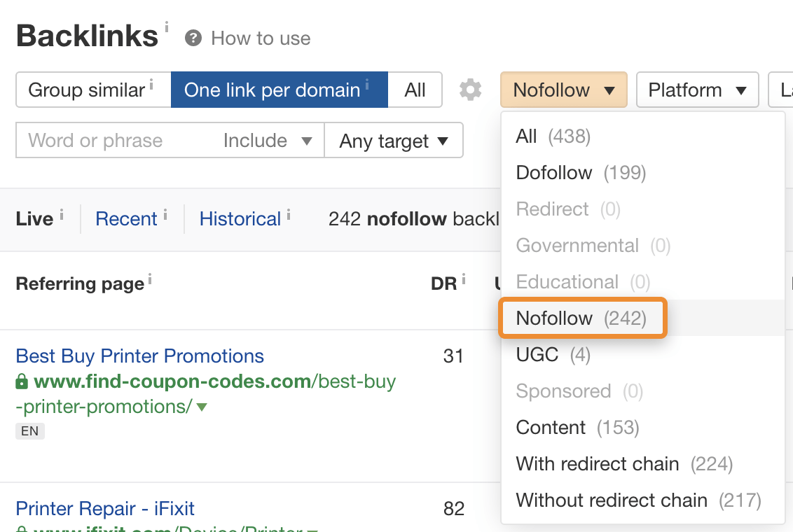Choose Dofollow (199) from the menu
The height and width of the screenshot is (532, 793).
[581, 173]
